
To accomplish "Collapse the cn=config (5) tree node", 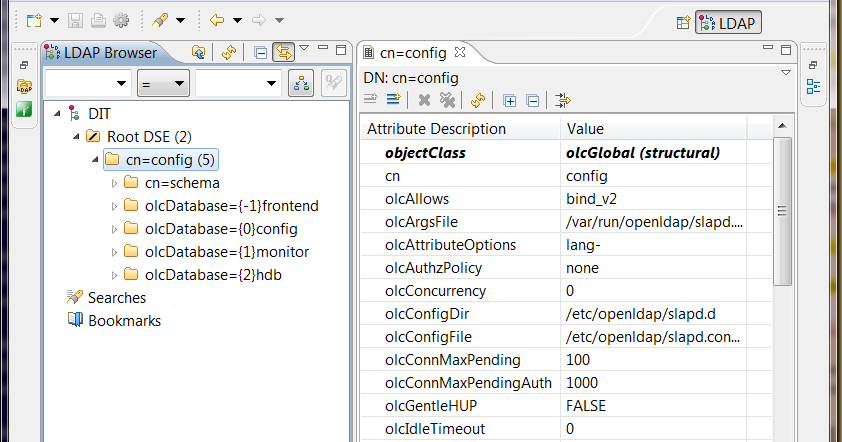I will click(x=95, y=160).
